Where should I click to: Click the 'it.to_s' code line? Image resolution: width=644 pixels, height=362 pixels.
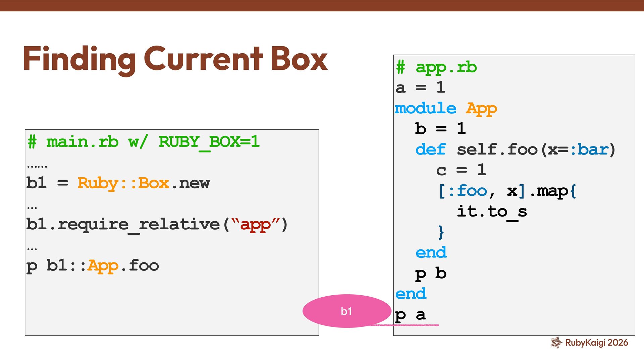[492, 212]
